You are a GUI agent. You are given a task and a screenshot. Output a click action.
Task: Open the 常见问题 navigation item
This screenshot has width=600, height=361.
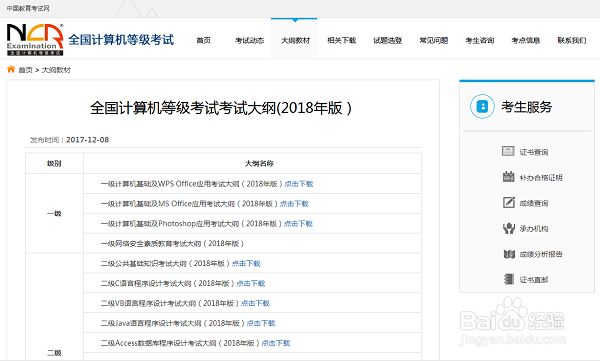(434, 40)
